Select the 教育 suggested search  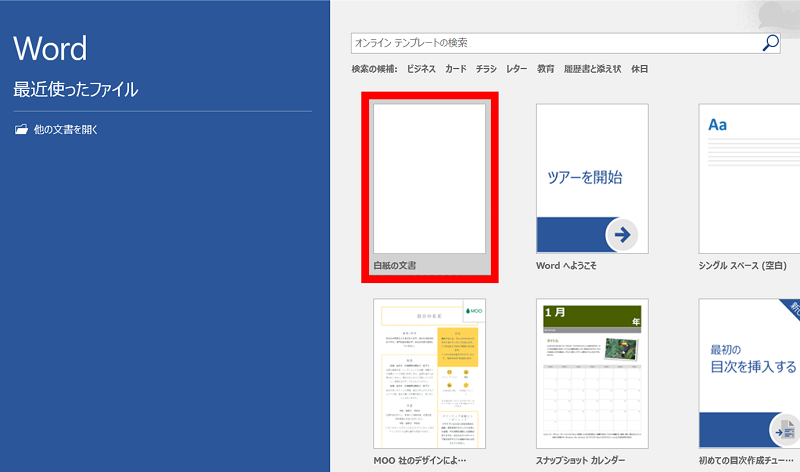[545, 69]
